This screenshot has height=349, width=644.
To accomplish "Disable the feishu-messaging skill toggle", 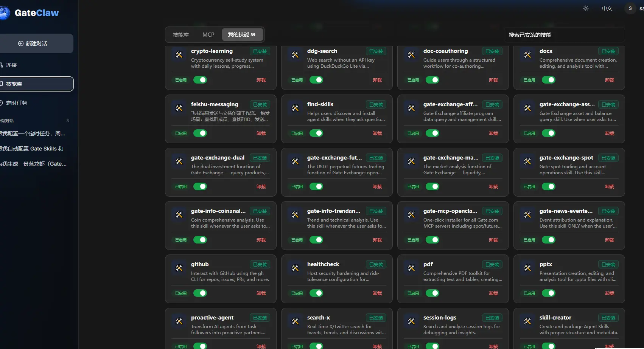I will coord(200,133).
